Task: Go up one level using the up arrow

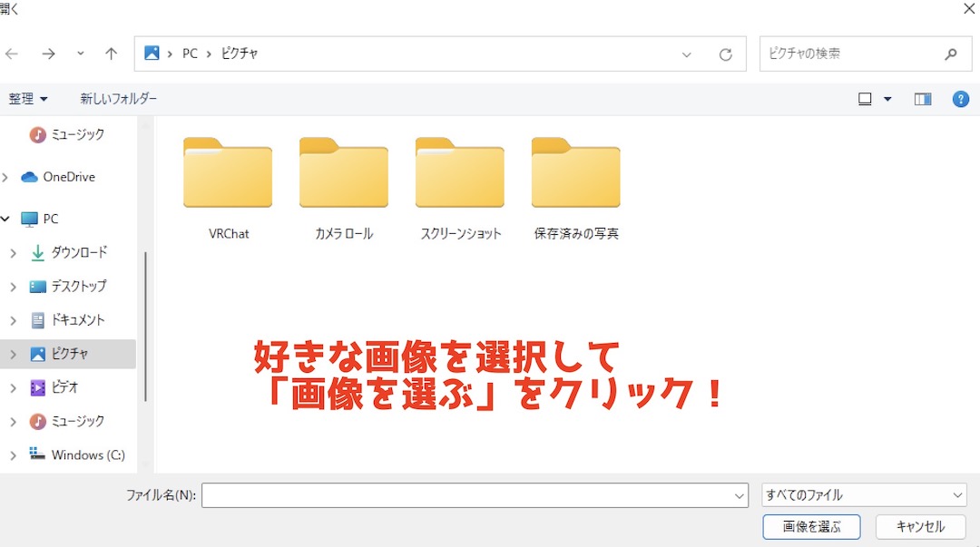Action: point(111,54)
